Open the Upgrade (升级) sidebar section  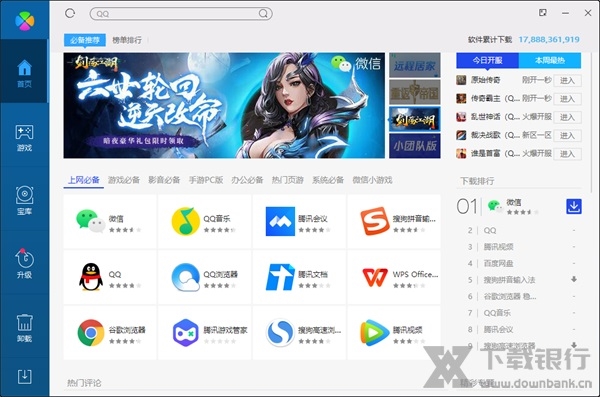pyautogui.click(x=24, y=263)
